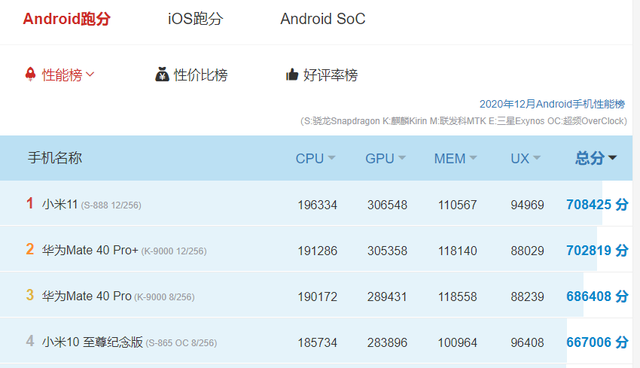Select the 小米10 至尊纪念版 phone name
Image resolution: width=640 pixels, height=368 pixels.
[92, 342]
